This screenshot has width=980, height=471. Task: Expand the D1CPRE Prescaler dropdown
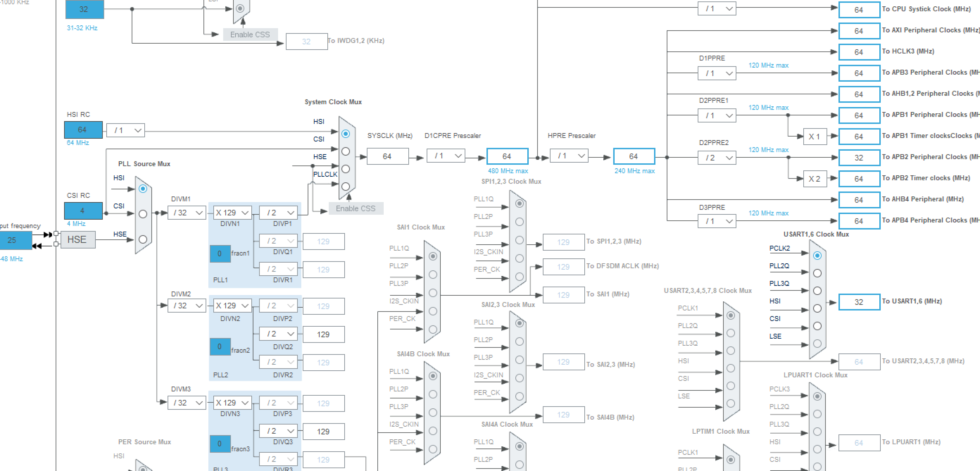(x=446, y=156)
